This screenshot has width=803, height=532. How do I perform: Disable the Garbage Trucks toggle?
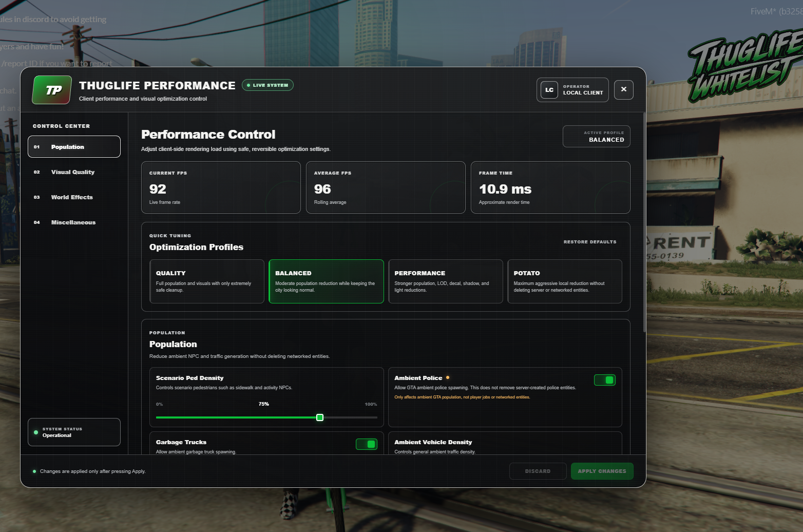[x=367, y=444]
